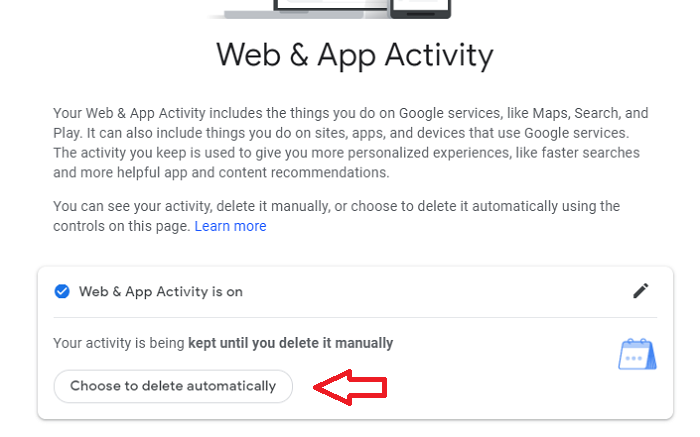Click the 'Web & App Activity is on' label

161,291
